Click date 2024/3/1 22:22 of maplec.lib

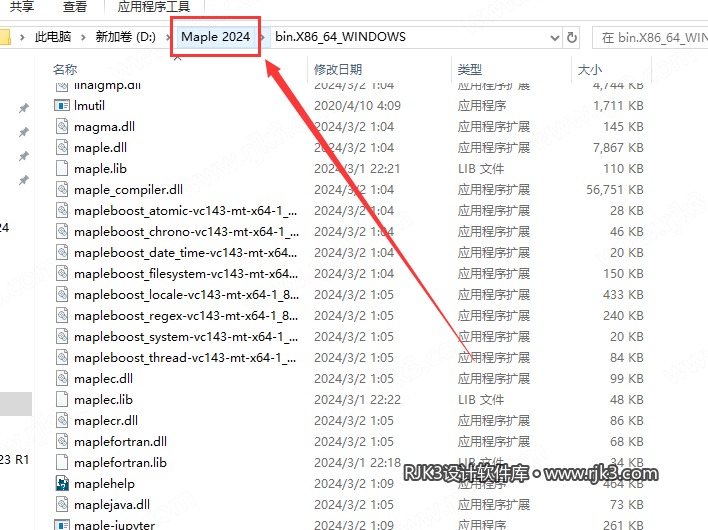(x=357, y=400)
